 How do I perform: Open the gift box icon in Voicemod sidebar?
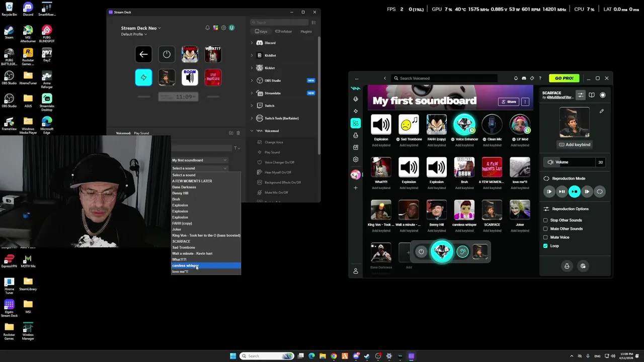coord(356,147)
